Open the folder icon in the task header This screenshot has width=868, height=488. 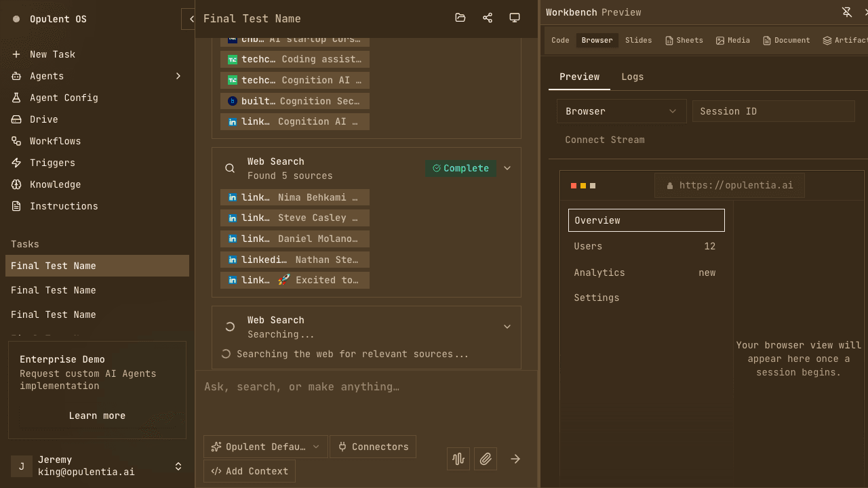click(460, 18)
